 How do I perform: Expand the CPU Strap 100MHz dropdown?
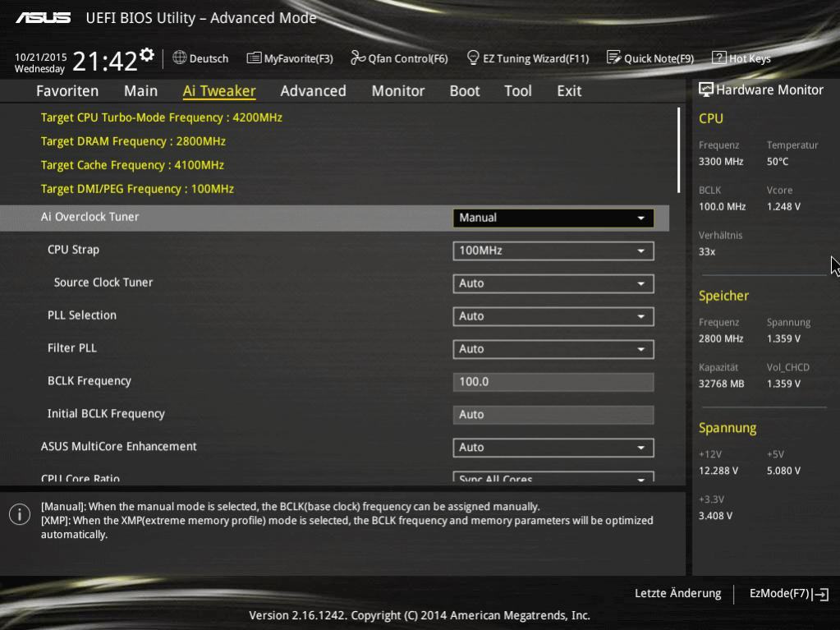[553, 251]
